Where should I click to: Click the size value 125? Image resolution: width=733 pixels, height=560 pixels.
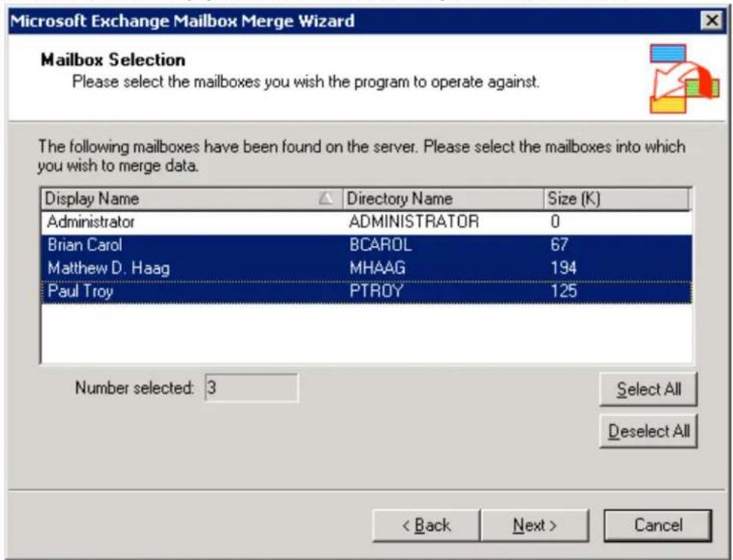pyautogui.click(x=563, y=291)
